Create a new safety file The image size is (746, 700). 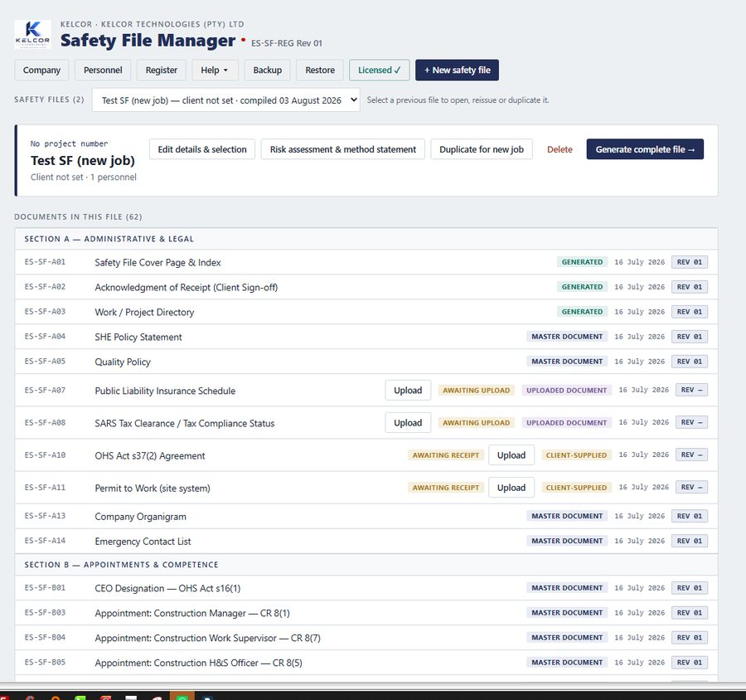click(458, 70)
